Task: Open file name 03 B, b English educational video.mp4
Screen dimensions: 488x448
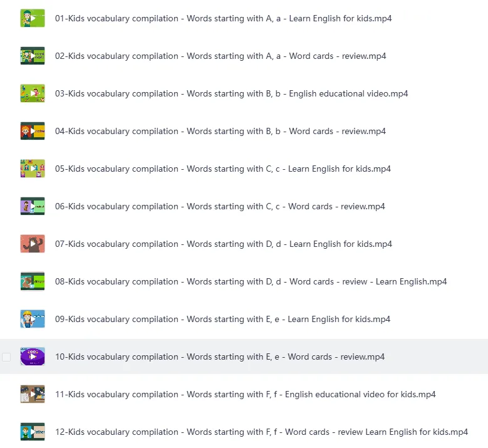Action: coord(231,94)
